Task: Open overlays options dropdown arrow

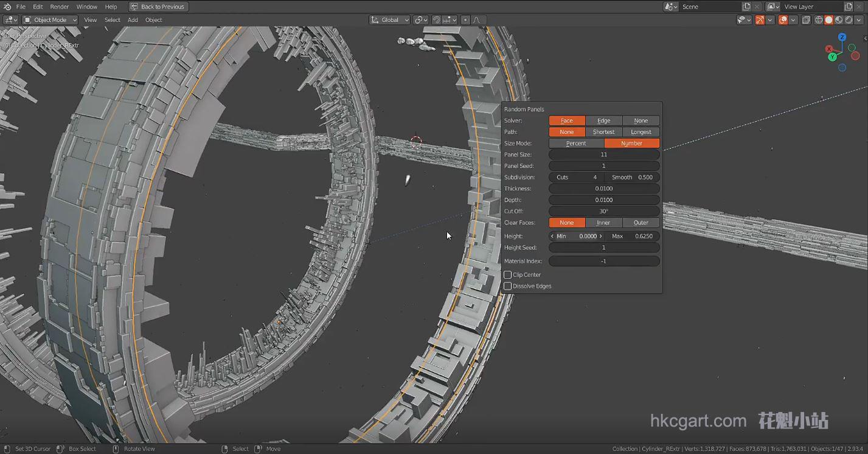Action: pos(793,20)
